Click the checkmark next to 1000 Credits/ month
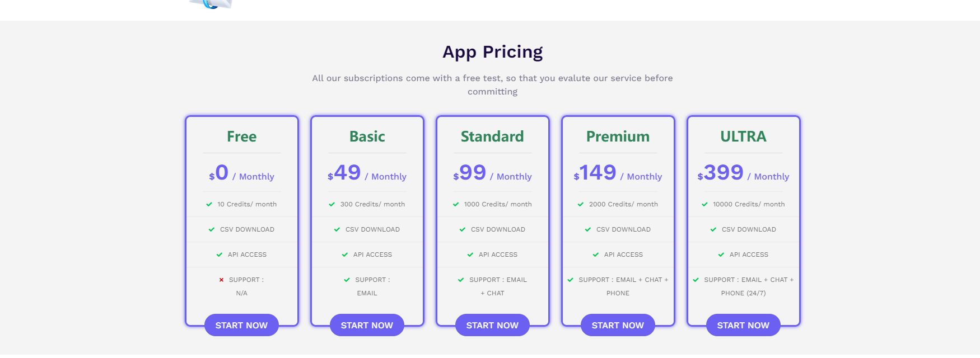This screenshot has width=980, height=358. pos(456,204)
